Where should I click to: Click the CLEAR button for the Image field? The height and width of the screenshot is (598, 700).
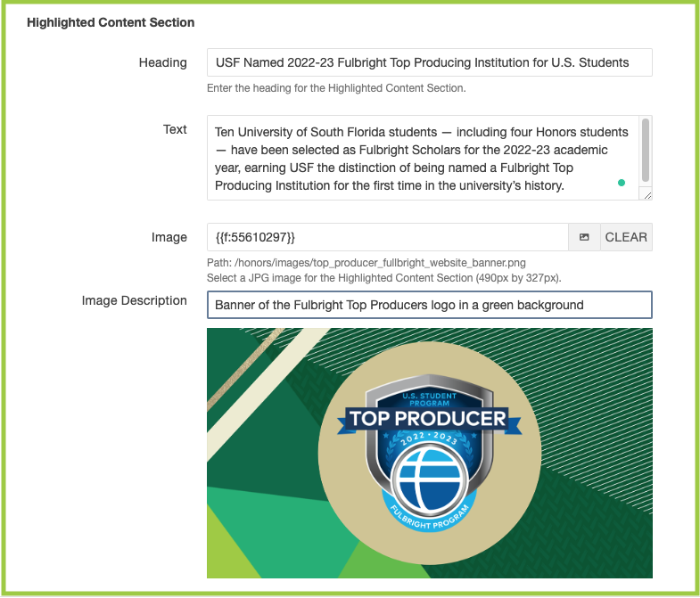coord(626,237)
